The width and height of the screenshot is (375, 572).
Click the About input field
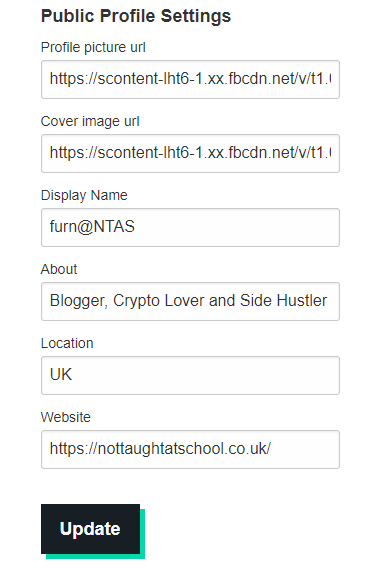tap(190, 301)
